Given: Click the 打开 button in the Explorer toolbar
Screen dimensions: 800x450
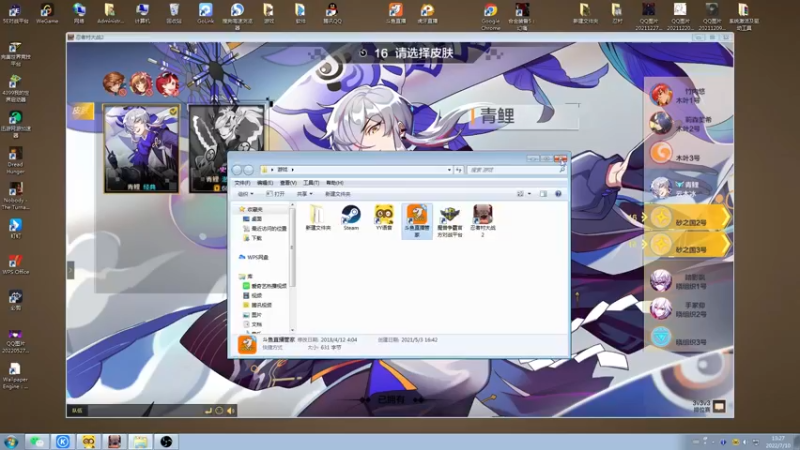Looking at the screenshot, I should point(276,194).
